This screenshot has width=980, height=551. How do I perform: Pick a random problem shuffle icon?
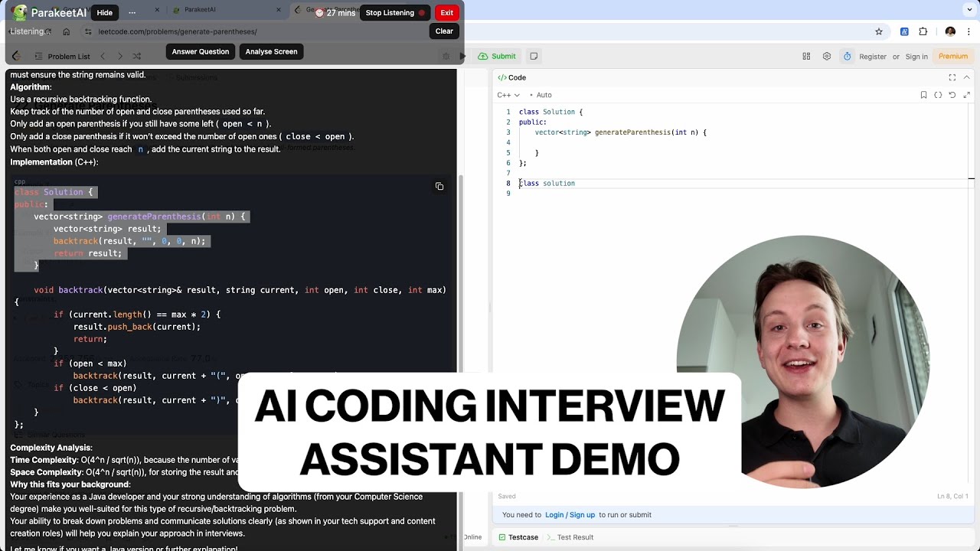136,56
